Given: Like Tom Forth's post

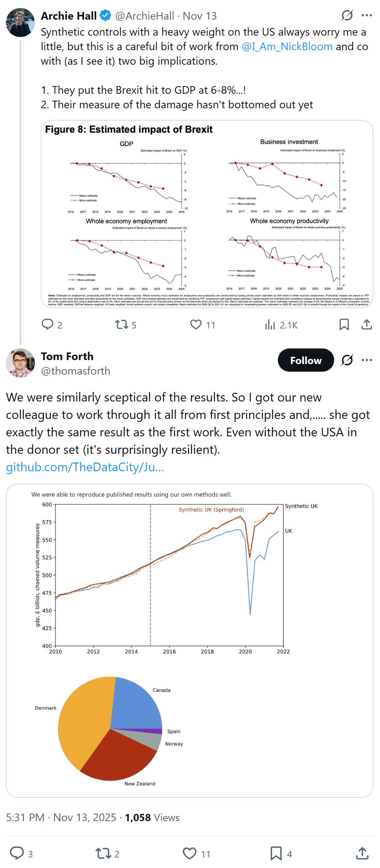Looking at the screenshot, I should point(189,853).
